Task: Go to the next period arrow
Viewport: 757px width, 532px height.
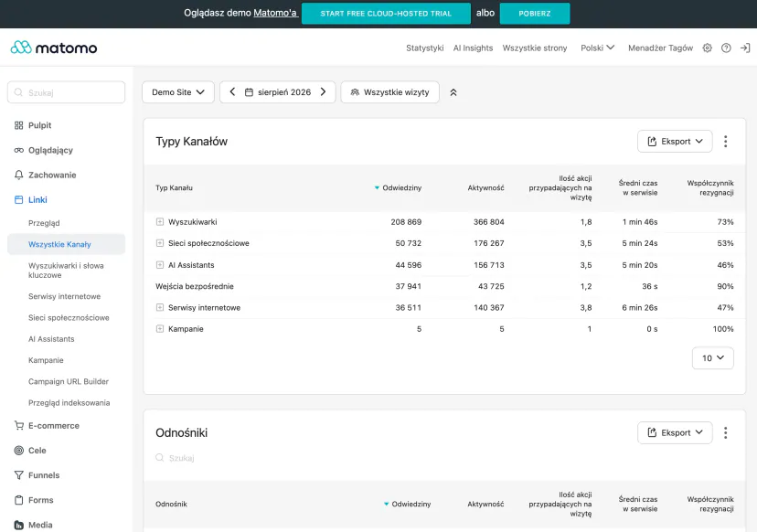Action: click(x=323, y=91)
